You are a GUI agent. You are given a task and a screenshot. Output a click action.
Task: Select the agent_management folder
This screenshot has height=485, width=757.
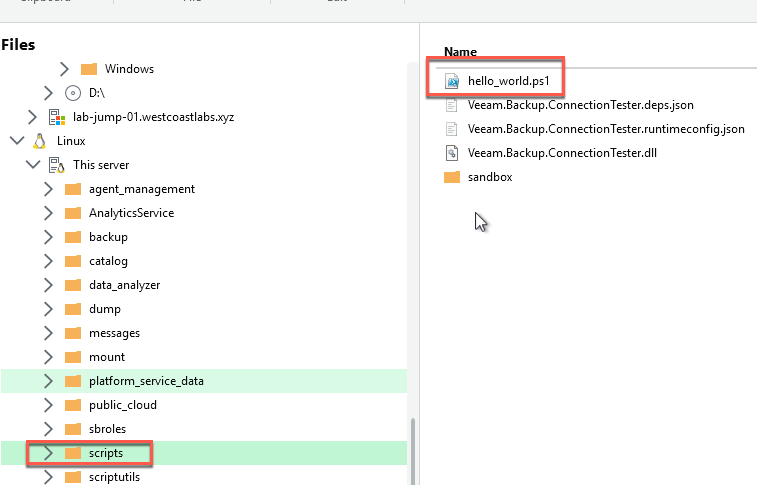point(141,189)
